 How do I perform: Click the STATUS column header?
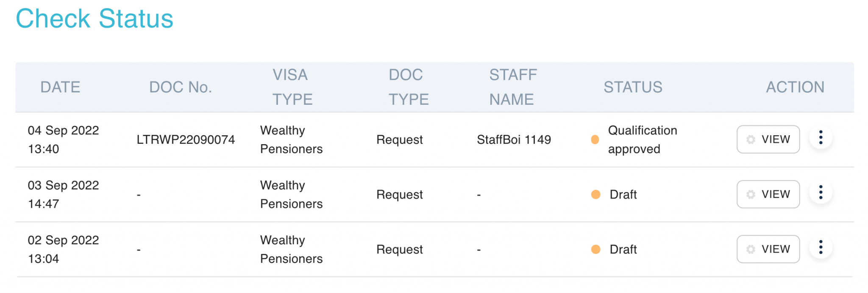click(633, 87)
